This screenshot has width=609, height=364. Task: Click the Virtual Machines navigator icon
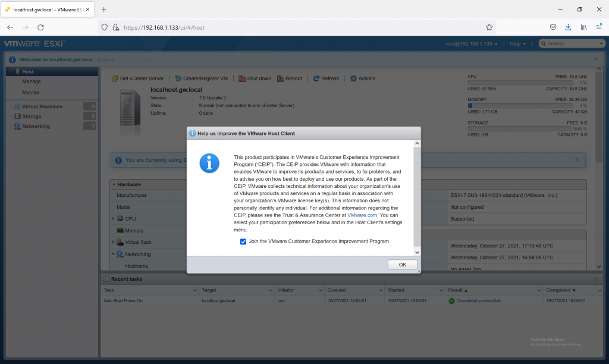pos(17,106)
